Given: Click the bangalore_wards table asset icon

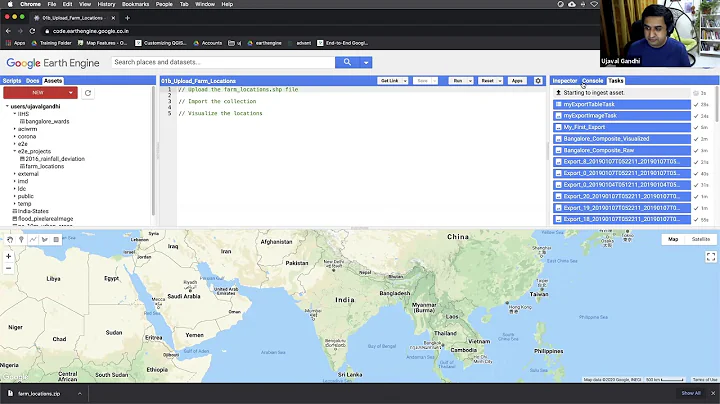Looking at the screenshot, I should click(x=22, y=122).
